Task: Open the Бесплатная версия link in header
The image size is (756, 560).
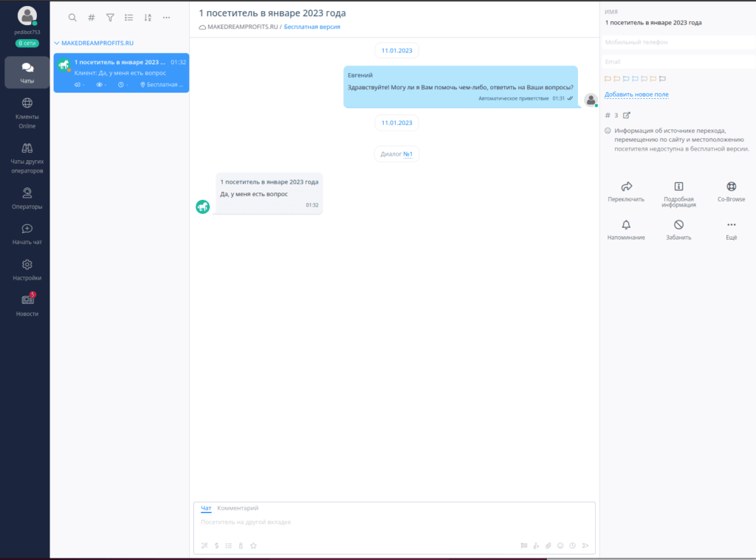Action: click(x=312, y=27)
